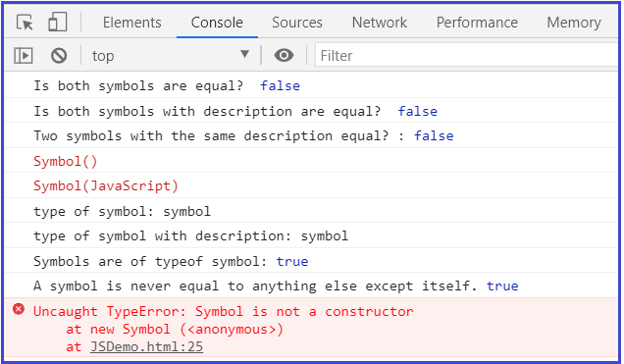Click the Symbol() log entry
This screenshot has height=364, width=624.
66,162
